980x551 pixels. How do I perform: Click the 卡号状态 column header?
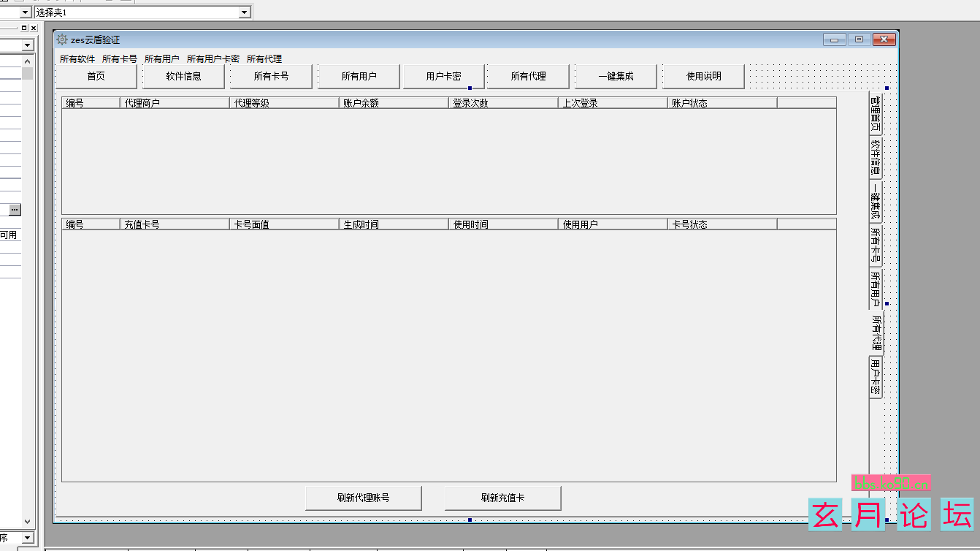click(722, 224)
